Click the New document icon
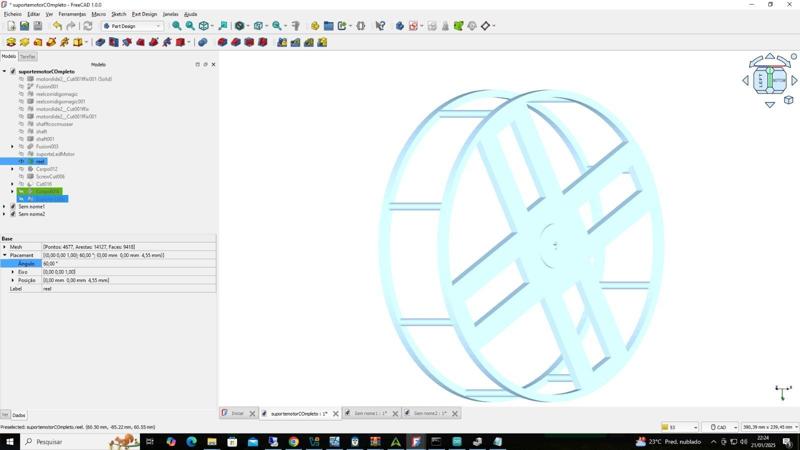The image size is (800, 450). [11, 26]
